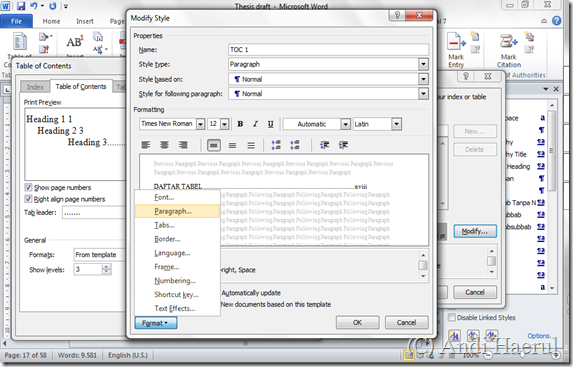Increase paragraph spacing icon
Screen dimensions: 573x367
276,145
